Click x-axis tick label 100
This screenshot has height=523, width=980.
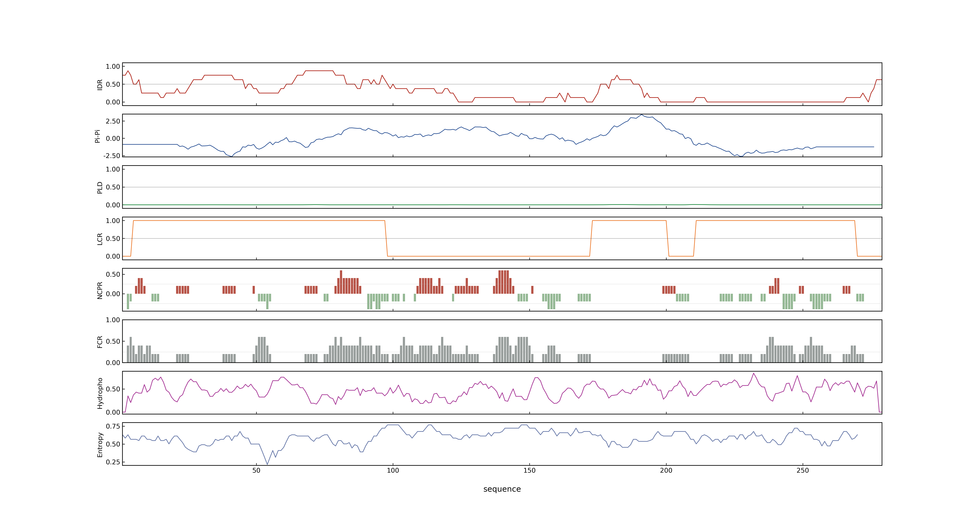coord(393,470)
